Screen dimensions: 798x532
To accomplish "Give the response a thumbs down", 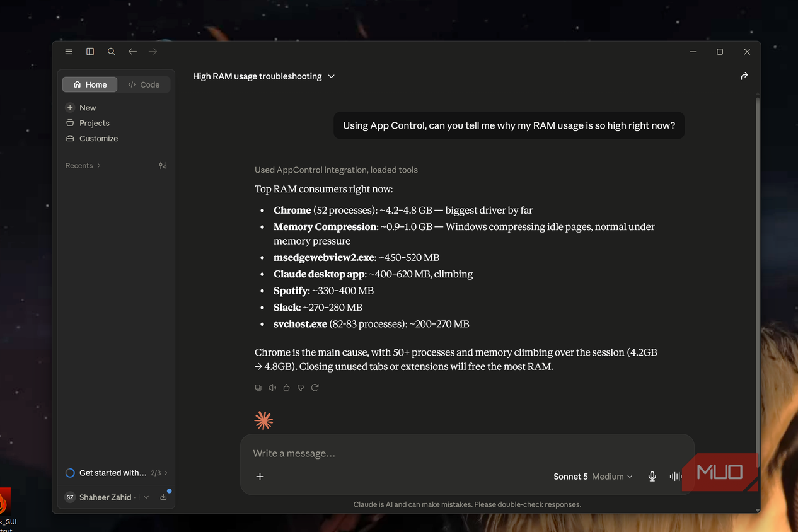I will [301, 388].
